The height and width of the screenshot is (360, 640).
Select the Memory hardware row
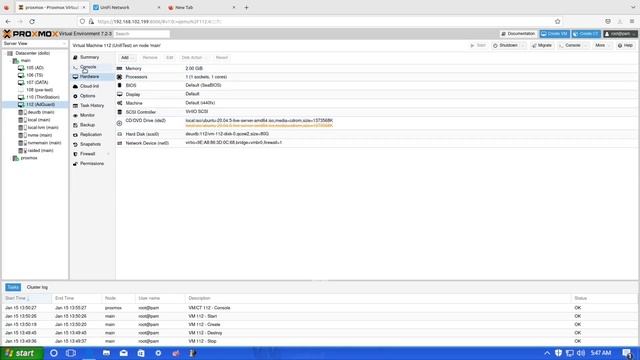pos(377,69)
